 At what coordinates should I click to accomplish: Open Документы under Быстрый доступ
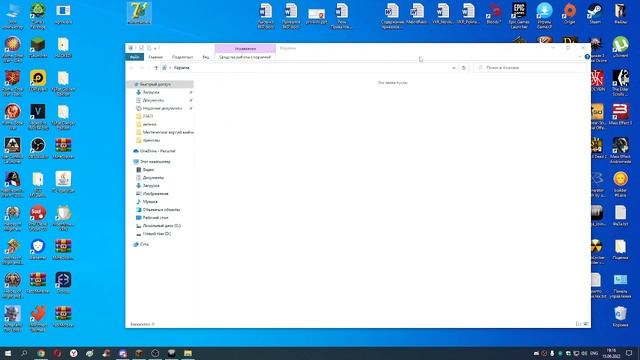pos(153,100)
